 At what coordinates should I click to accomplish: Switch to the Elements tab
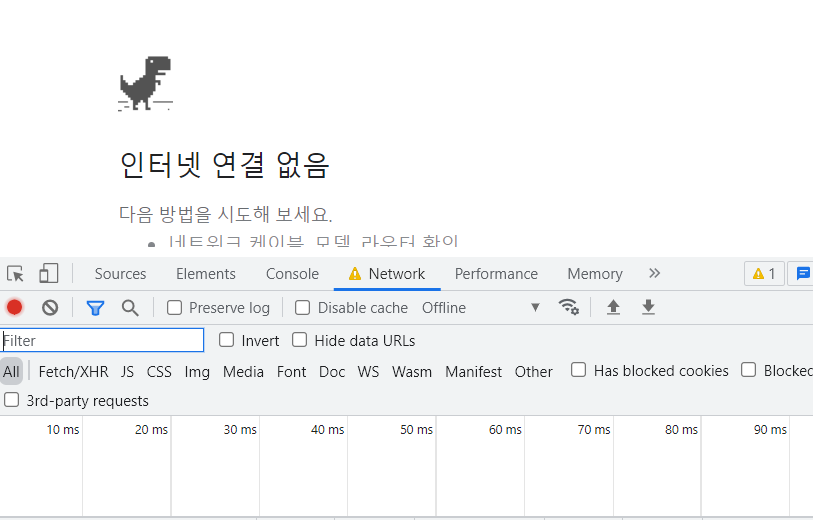tap(206, 274)
